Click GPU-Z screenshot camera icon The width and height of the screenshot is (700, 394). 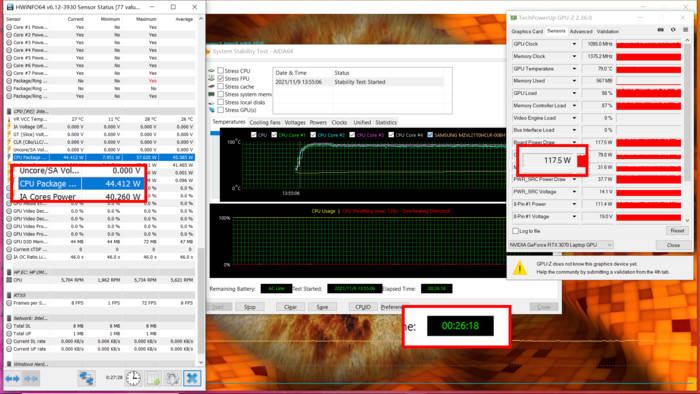click(x=661, y=30)
